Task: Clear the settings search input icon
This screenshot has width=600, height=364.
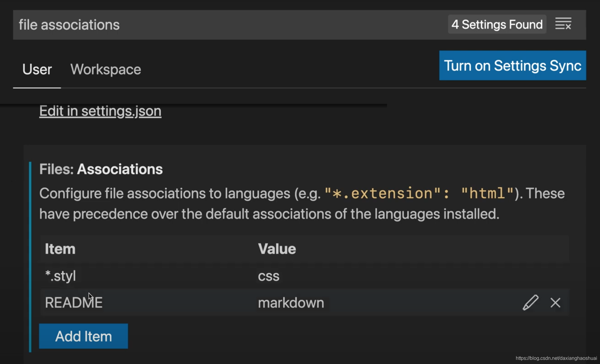Action: point(563,24)
